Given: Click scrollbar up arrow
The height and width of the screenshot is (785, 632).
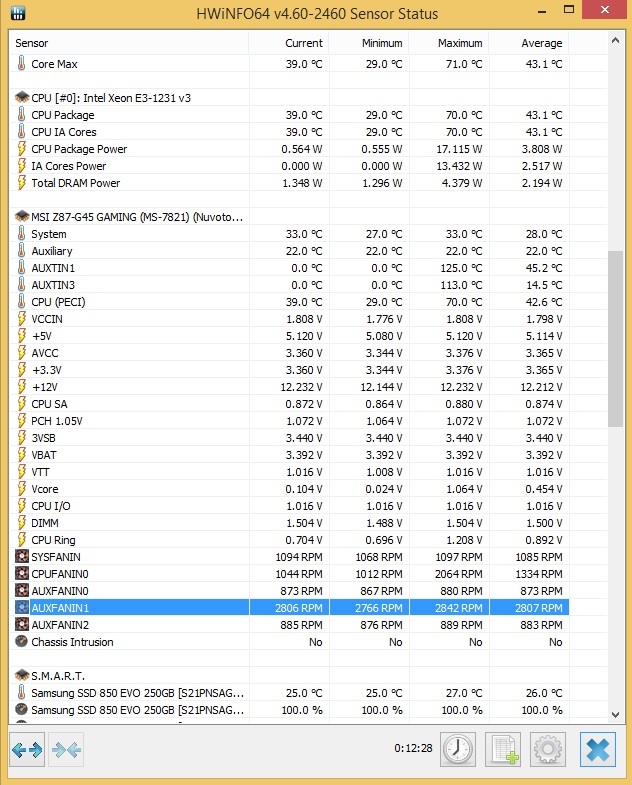Looking at the screenshot, I should (x=615, y=41).
